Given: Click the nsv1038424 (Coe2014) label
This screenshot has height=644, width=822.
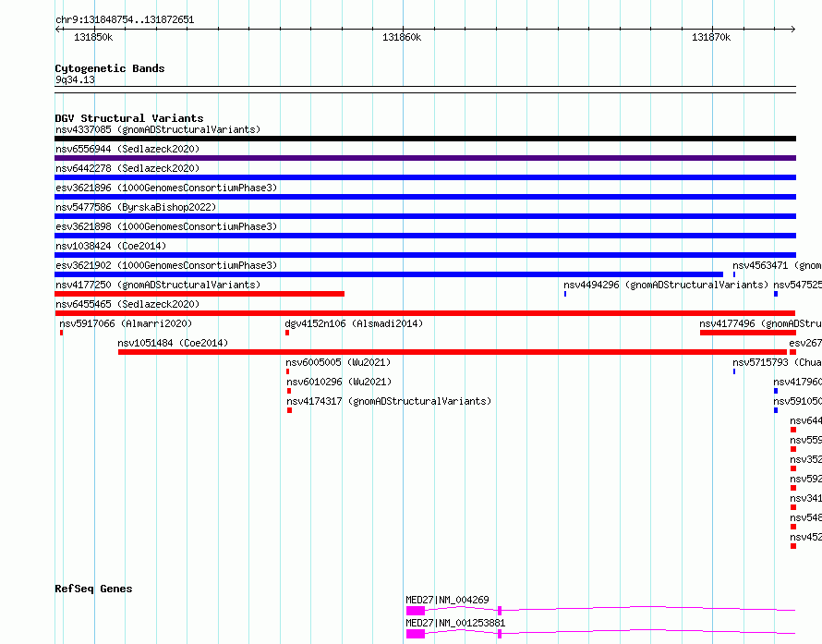Looking at the screenshot, I should coord(111,246).
